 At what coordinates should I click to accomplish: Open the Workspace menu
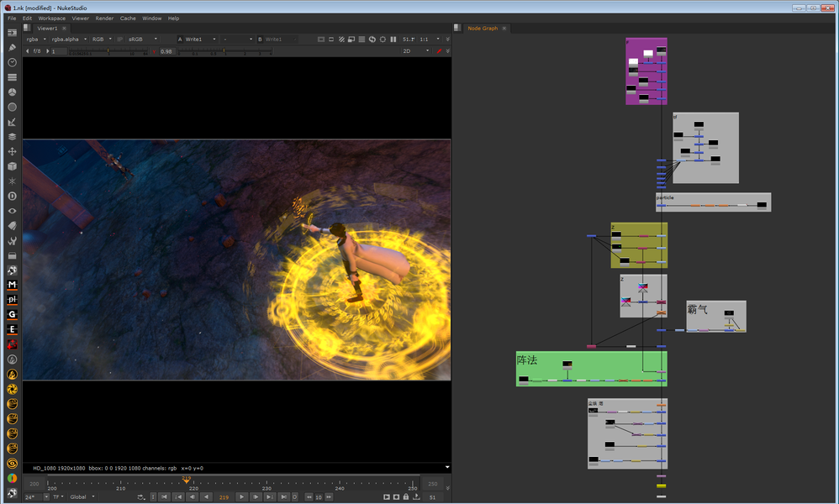coord(51,18)
